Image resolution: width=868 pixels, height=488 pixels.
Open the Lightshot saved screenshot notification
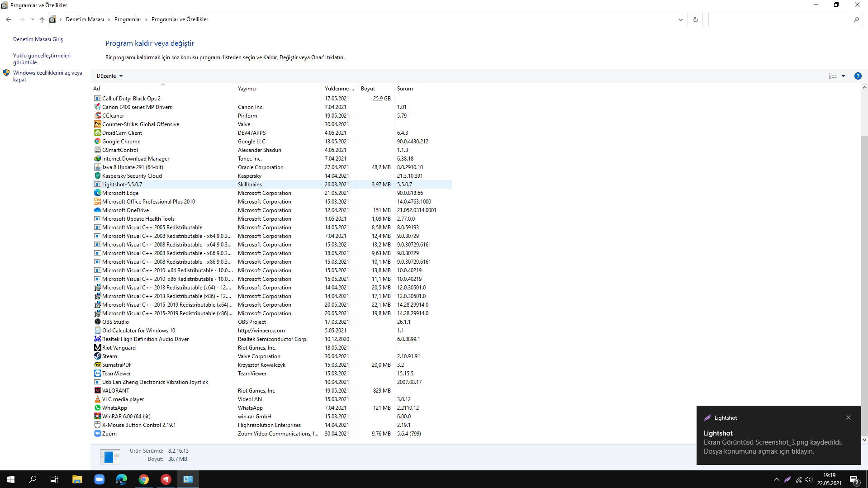(x=778, y=435)
